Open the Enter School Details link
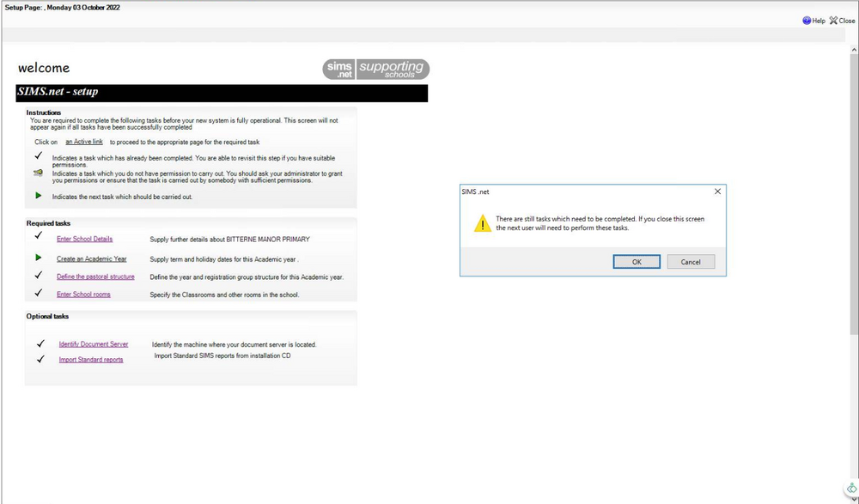 pos(84,240)
